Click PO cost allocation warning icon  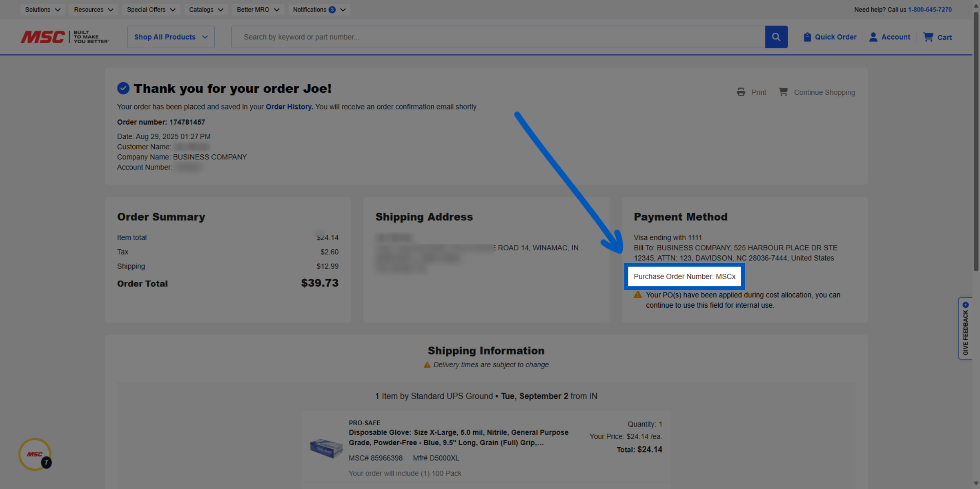point(637,295)
